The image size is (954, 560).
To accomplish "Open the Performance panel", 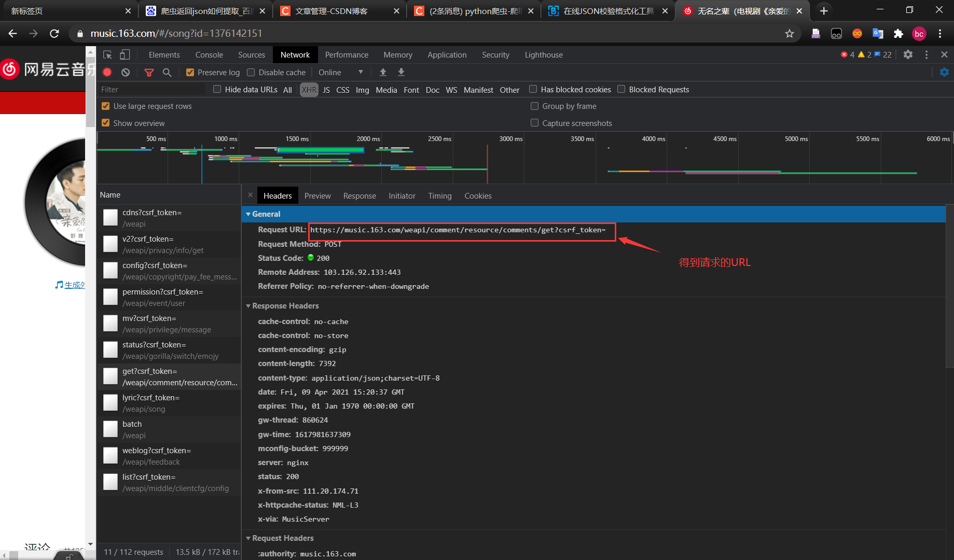I will [347, 54].
